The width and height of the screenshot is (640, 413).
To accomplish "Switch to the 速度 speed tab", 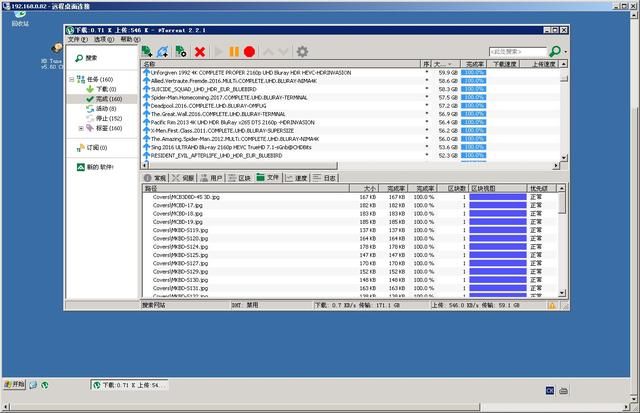I will (296, 178).
